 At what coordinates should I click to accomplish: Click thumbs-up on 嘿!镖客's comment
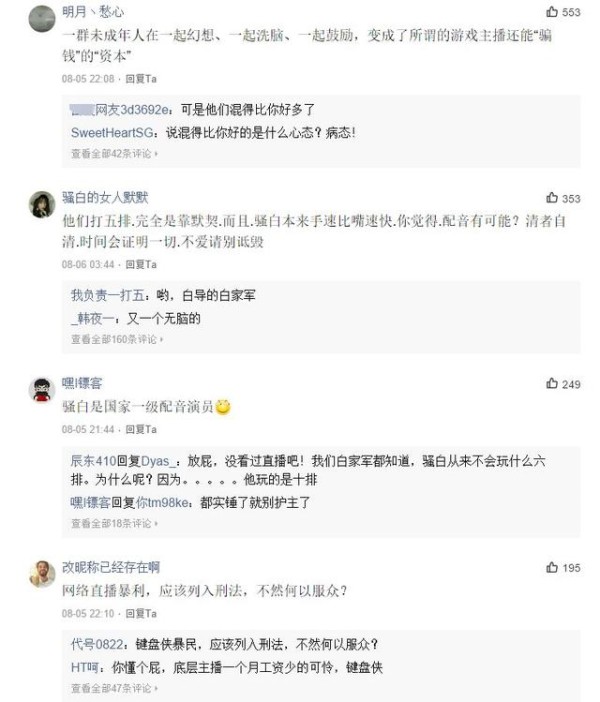click(552, 384)
